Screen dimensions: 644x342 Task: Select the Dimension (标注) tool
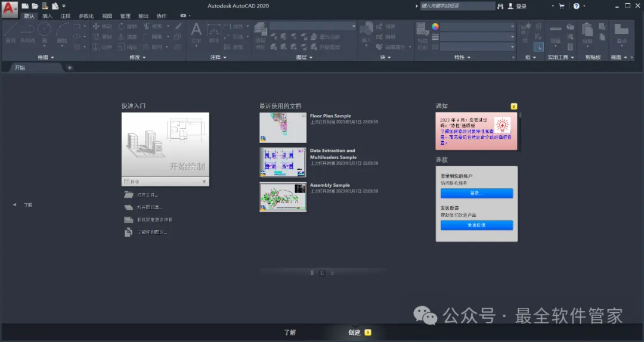(214, 32)
